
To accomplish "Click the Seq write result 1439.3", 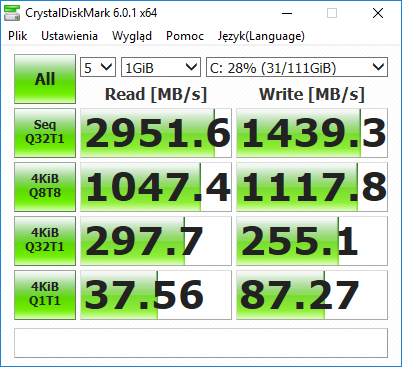I will tap(312, 133).
